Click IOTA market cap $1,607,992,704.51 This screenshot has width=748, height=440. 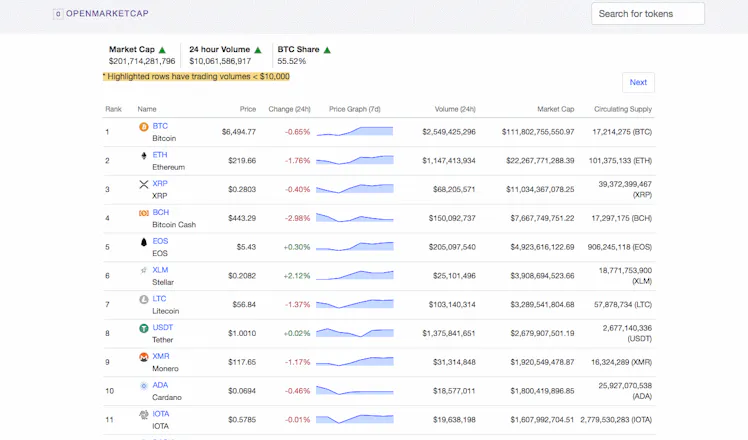(x=542, y=419)
